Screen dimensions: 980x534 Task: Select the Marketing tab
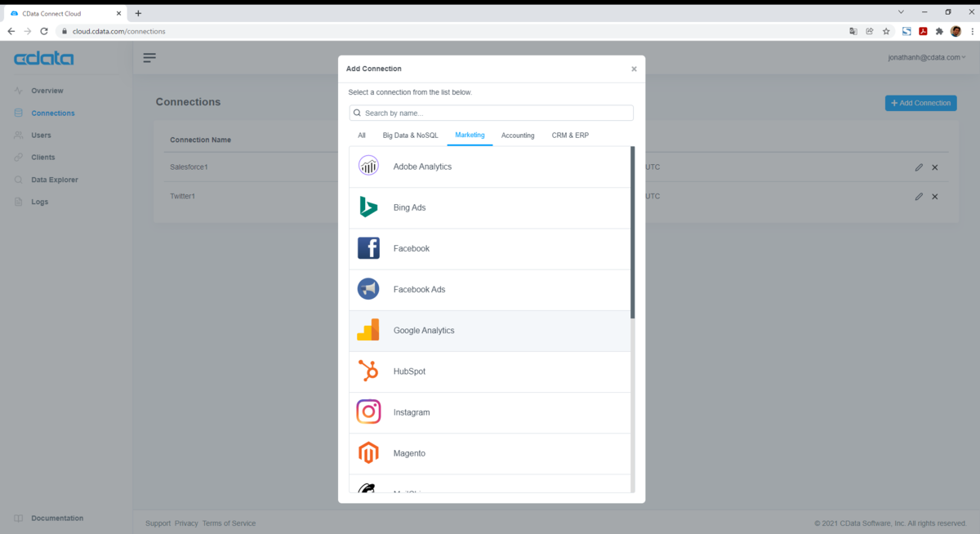coord(470,135)
